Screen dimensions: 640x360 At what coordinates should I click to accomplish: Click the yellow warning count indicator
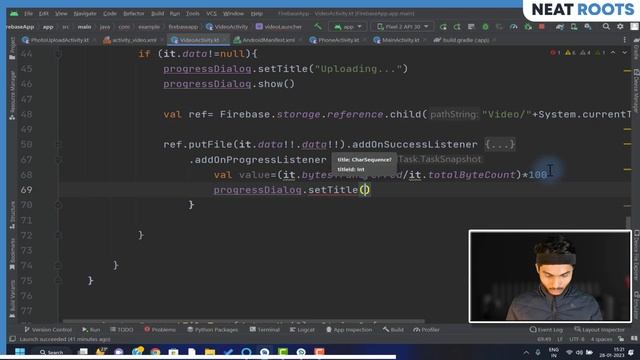click(570, 53)
